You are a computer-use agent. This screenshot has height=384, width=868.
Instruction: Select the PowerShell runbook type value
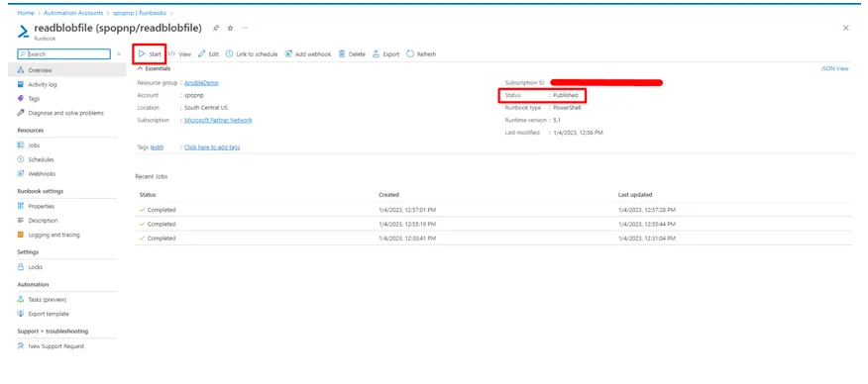tap(567, 108)
